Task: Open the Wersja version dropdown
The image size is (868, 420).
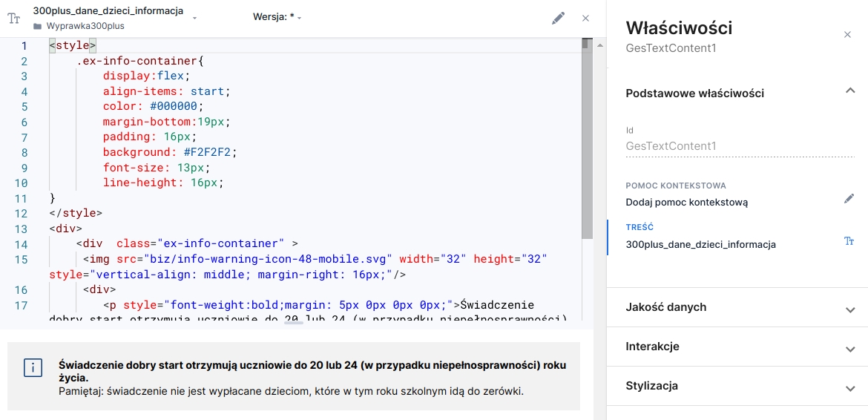Action: [x=277, y=17]
